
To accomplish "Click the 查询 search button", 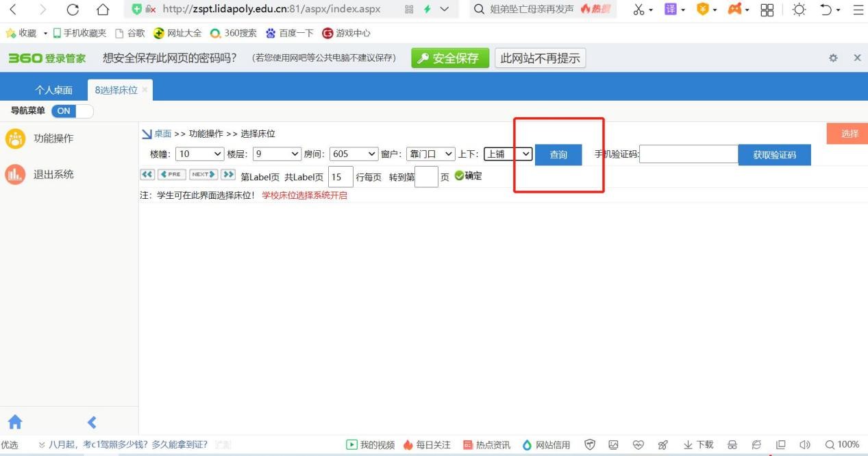I will [558, 155].
